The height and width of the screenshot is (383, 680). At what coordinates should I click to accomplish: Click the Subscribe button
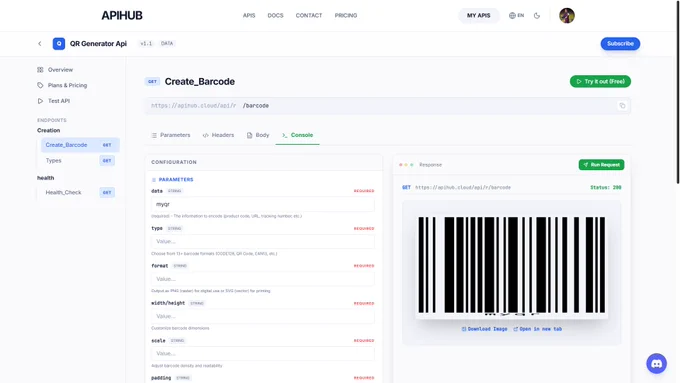(x=620, y=43)
